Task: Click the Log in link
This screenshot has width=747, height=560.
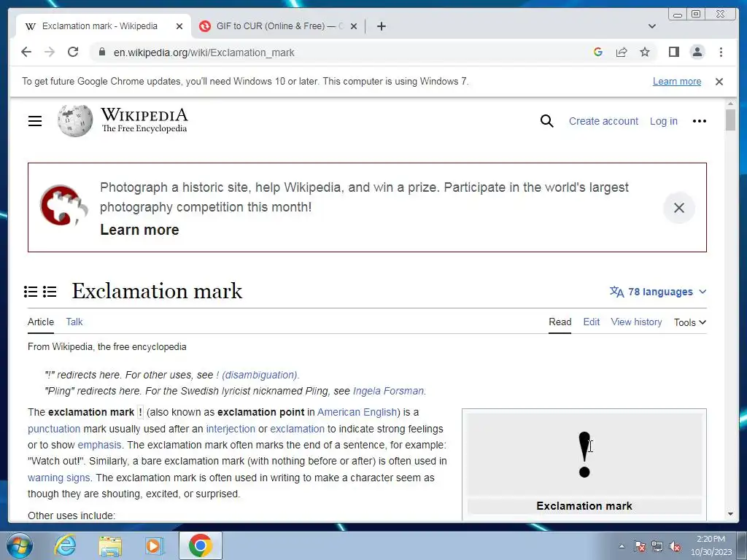Action: pos(664,121)
